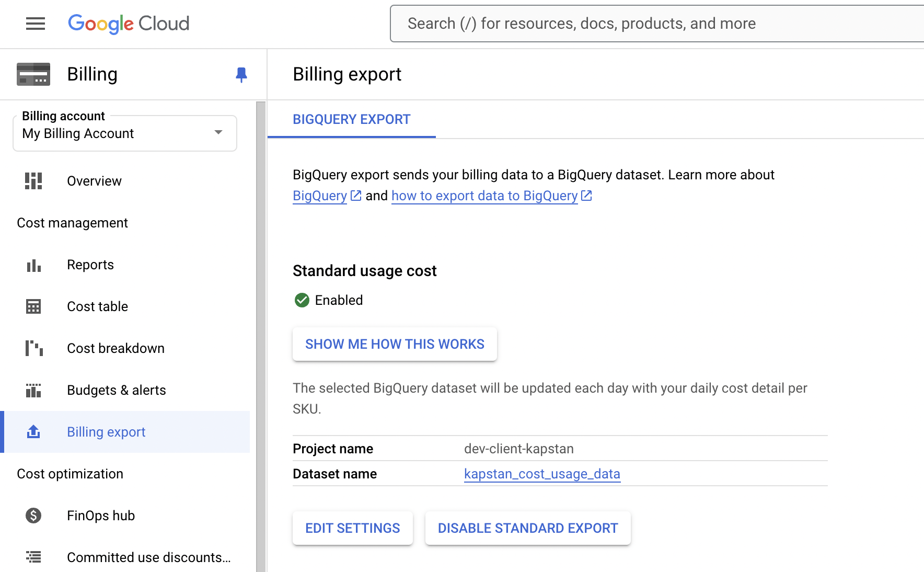Click the Overview dashboard icon
The height and width of the screenshot is (572, 924).
point(33,181)
